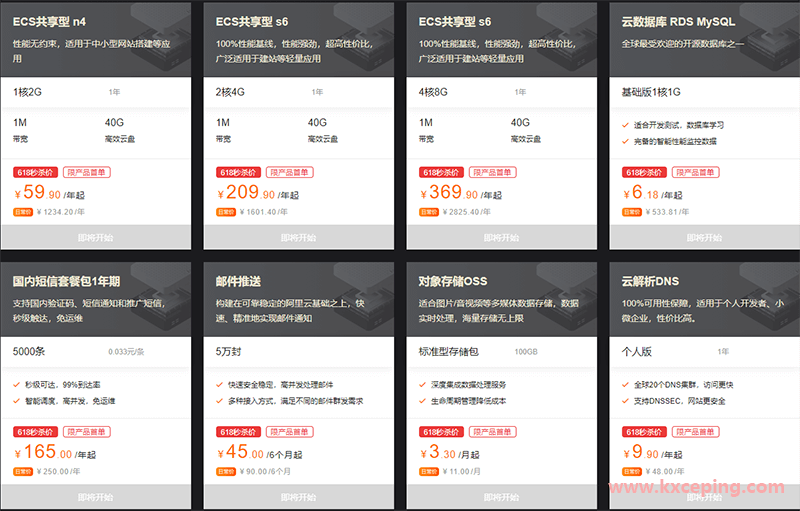Screen dimensions: 800x511
Task: Click the ¥9.90 /年起 price
Action: [x=653, y=452]
